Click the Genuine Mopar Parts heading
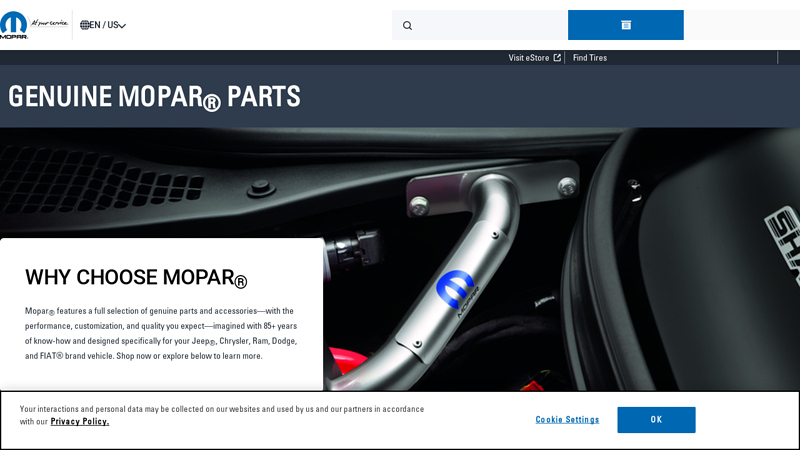 coord(154,96)
